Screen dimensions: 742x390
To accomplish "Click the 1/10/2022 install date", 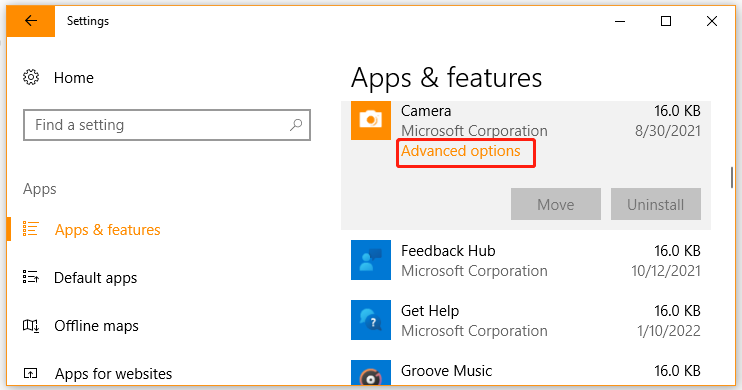I will [x=669, y=331].
